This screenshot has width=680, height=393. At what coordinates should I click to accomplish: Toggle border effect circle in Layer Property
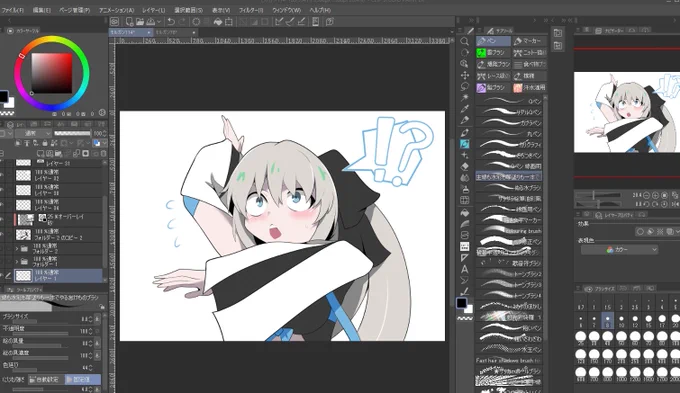640,232
